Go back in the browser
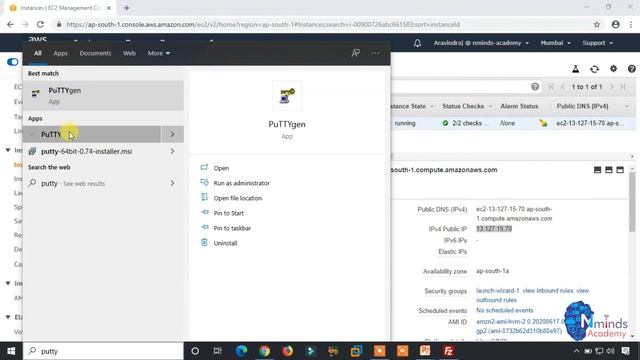 pos(10,24)
